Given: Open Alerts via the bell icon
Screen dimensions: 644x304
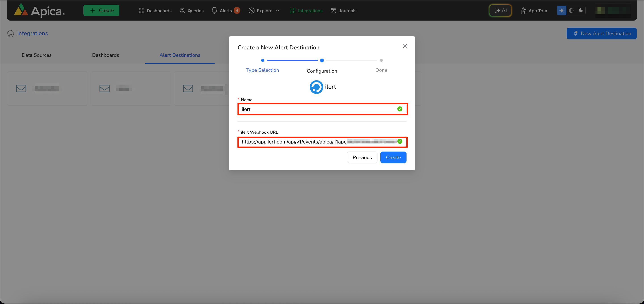Looking at the screenshot, I should [x=214, y=11].
